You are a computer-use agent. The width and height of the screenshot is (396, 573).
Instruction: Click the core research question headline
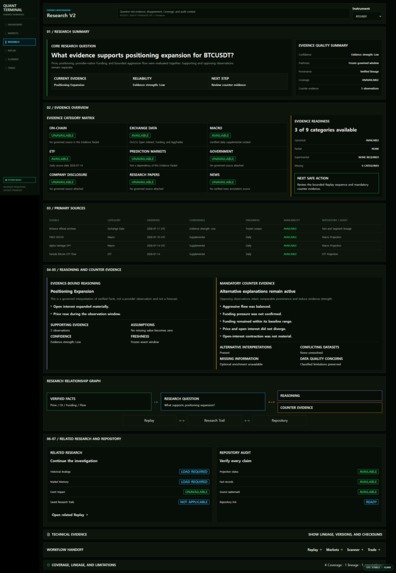[142, 55]
